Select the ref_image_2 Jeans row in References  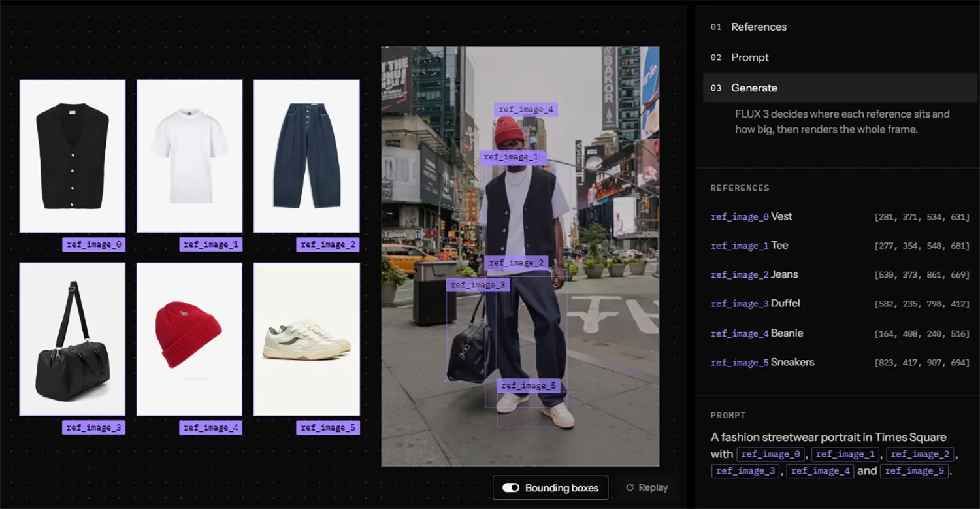pos(840,274)
